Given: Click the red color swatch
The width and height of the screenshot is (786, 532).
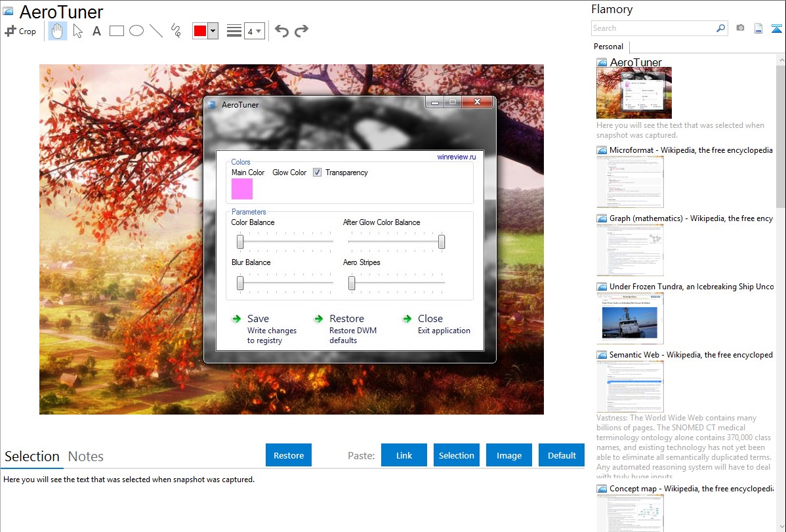Looking at the screenshot, I should coord(200,31).
